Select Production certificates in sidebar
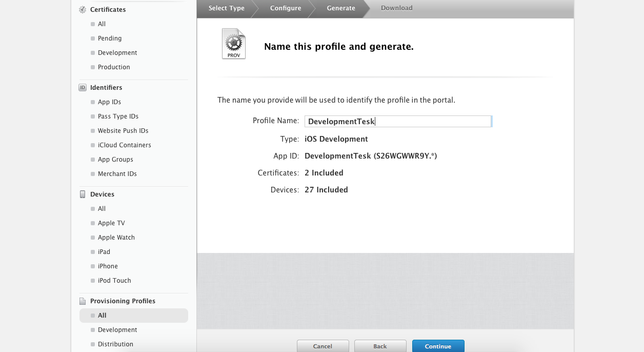 tap(114, 67)
